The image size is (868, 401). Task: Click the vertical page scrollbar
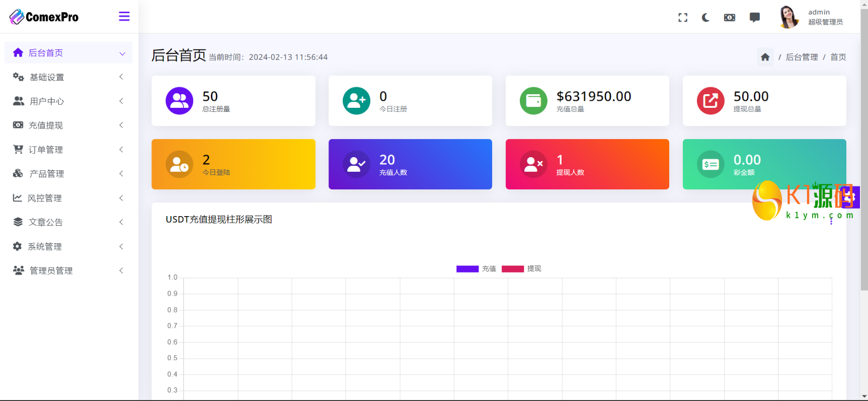pos(864,151)
